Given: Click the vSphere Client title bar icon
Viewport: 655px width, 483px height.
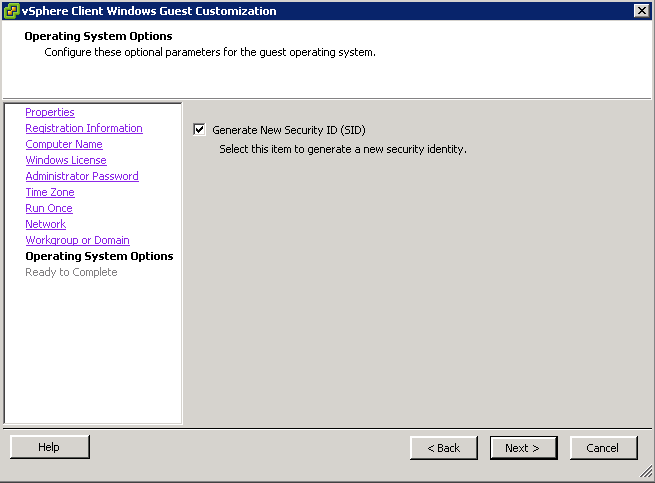Looking at the screenshot, I should [x=11, y=11].
